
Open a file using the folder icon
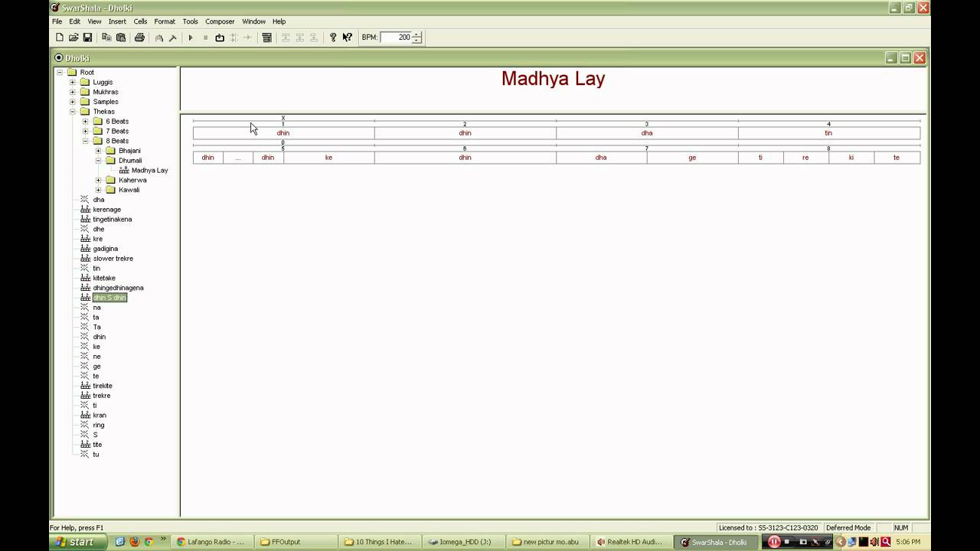coord(73,37)
